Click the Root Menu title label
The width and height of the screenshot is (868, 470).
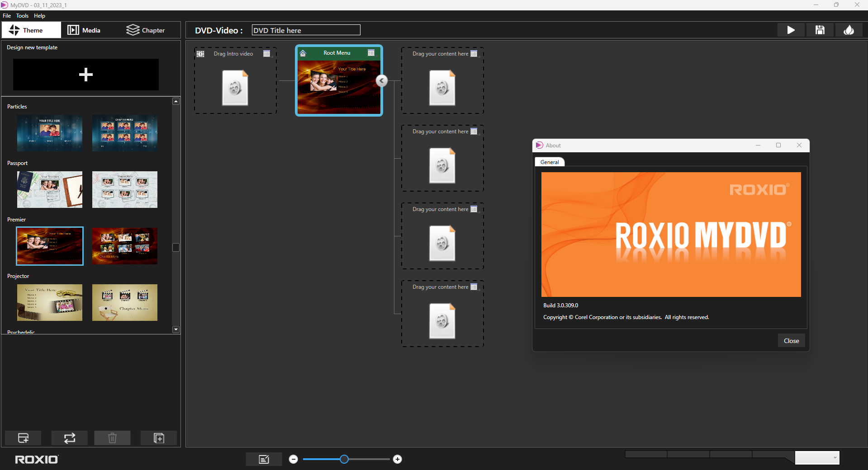337,53
